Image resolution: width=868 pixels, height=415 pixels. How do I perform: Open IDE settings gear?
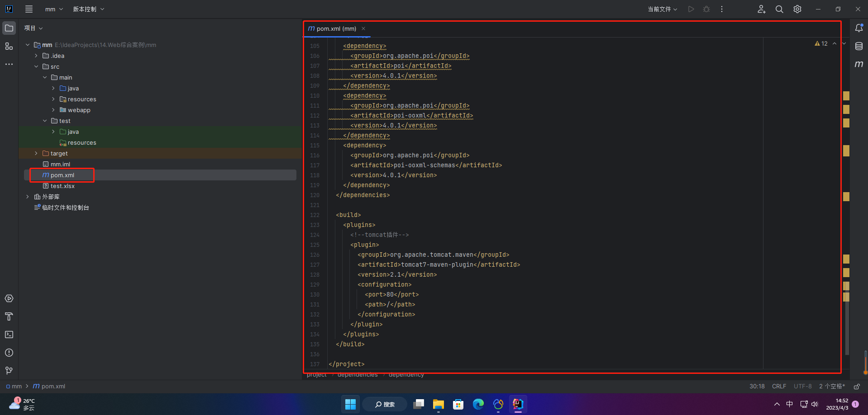(797, 9)
